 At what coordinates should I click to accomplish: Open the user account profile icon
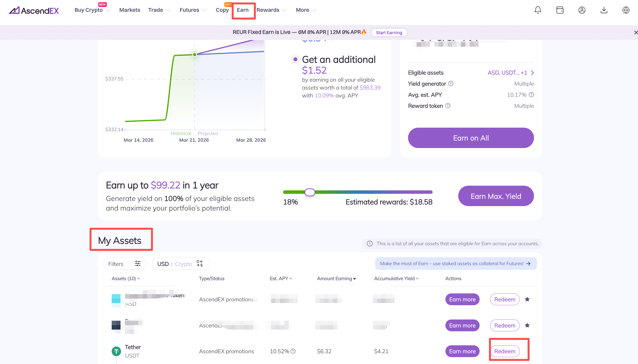[x=582, y=10]
